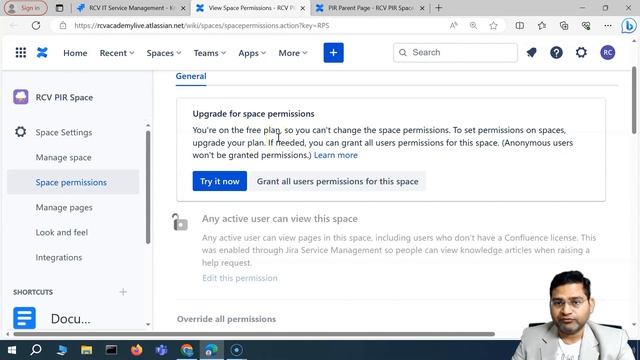Screen dimensions: 640x360
Task: Open the Atlassian app switcher grid
Action: (x=20, y=53)
